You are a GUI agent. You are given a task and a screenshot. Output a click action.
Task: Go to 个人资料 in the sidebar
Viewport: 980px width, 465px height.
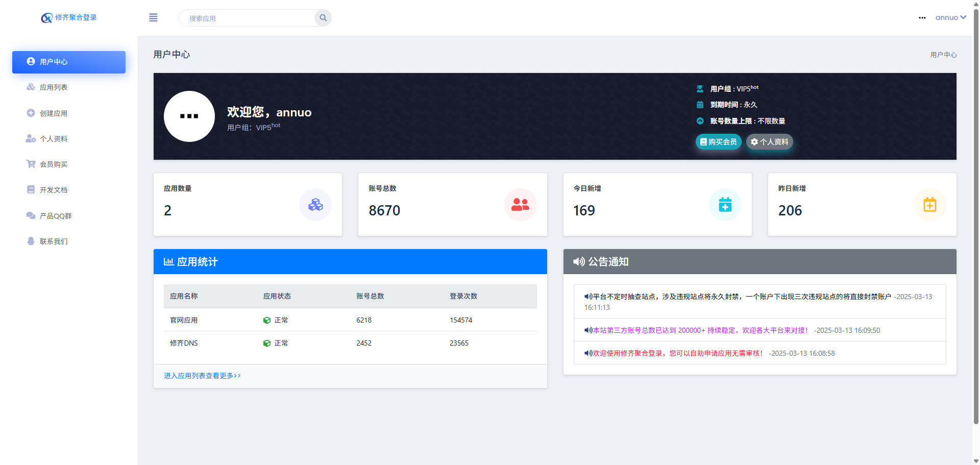(54, 139)
